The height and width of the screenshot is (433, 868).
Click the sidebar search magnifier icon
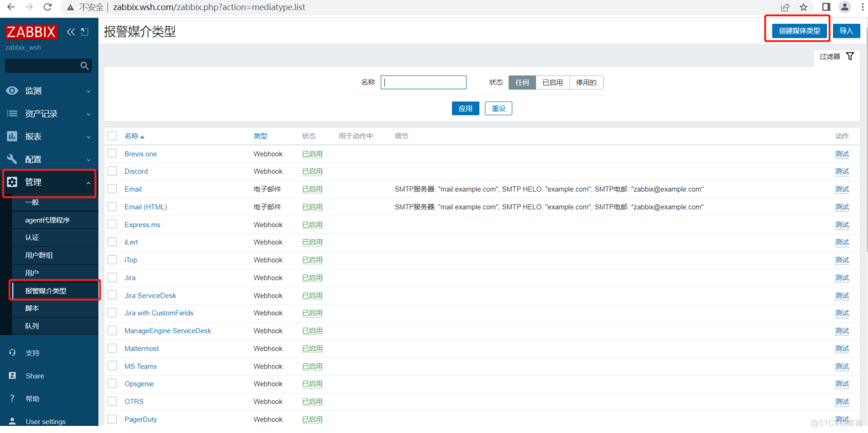click(85, 66)
